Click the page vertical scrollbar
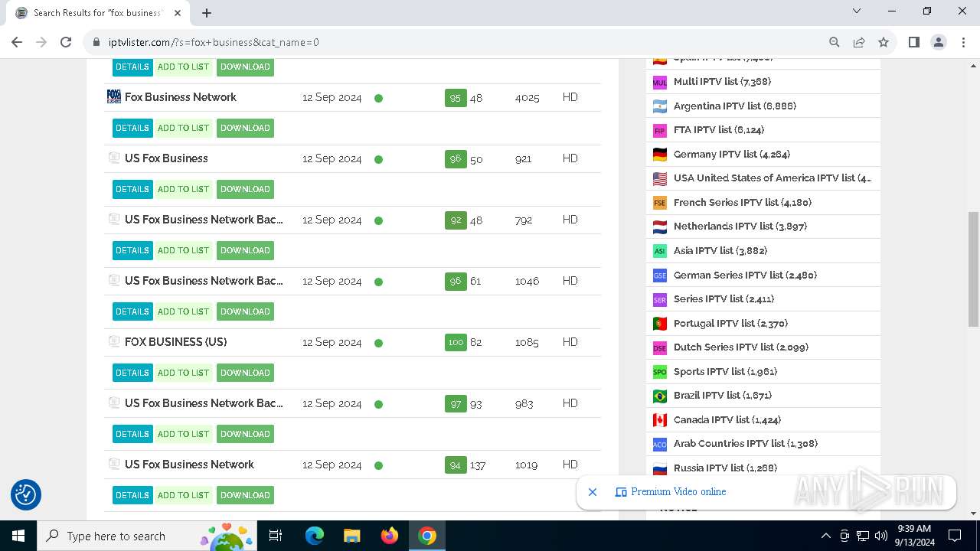Viewport: 980px width, 551px height. (973, 269)
